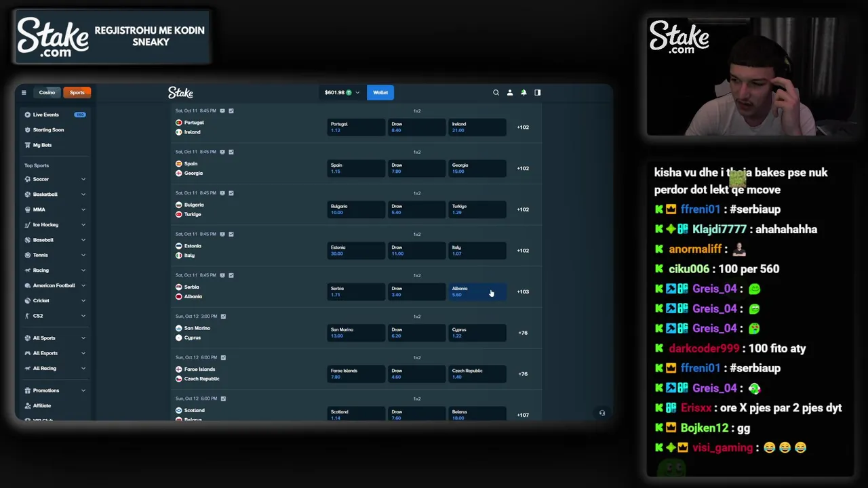The height and width of the screenshot is (488, 868).
Task: Open +102 markets for Portugal–Ireland
Action: point(523,127)
